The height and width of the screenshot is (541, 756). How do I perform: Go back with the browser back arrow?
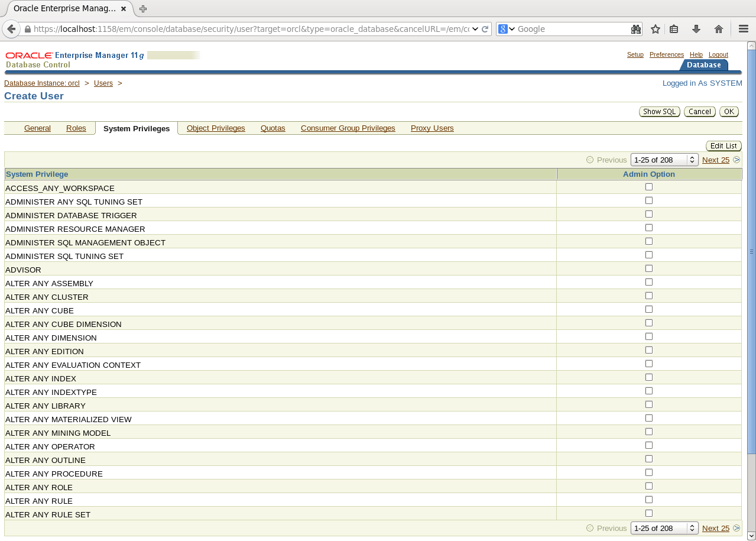click(11, 29)
